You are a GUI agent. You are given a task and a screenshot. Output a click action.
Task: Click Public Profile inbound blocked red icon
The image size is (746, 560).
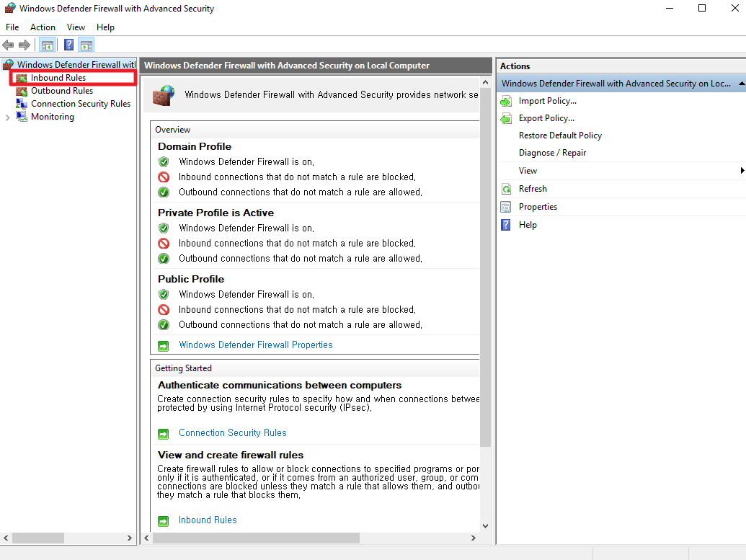164,310
